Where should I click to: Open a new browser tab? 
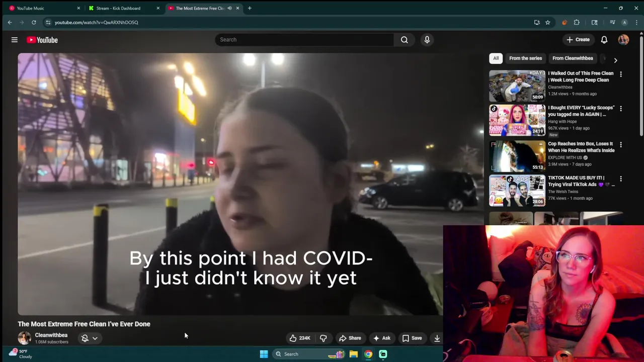[250, 8]
